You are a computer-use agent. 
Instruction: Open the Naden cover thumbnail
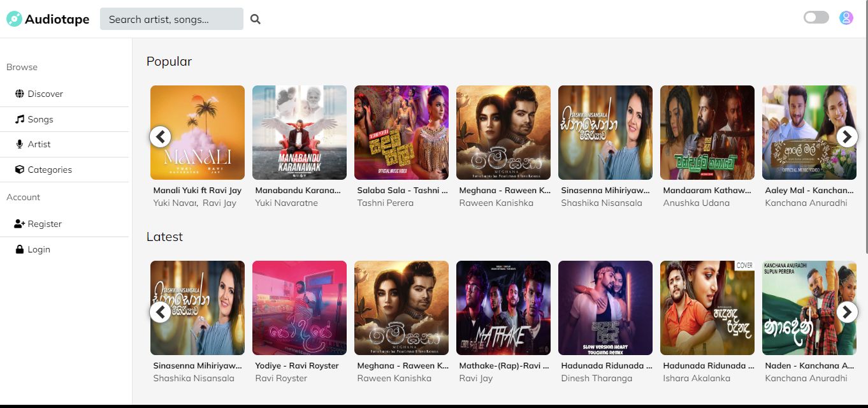809,308
